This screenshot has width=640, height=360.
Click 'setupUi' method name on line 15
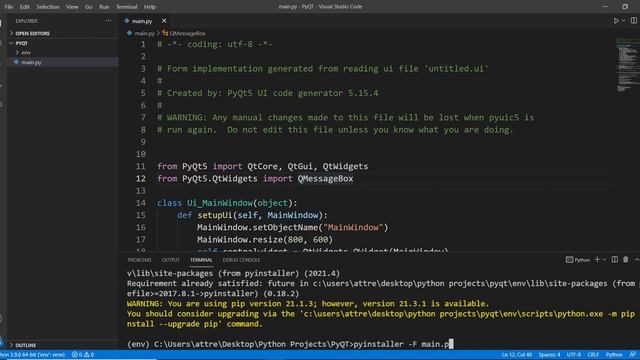point(215,216)
